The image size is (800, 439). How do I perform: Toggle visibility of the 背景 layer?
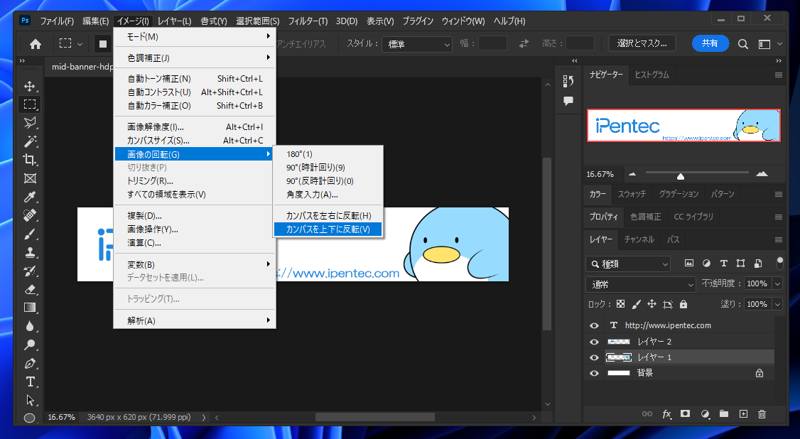click(595, 373)
